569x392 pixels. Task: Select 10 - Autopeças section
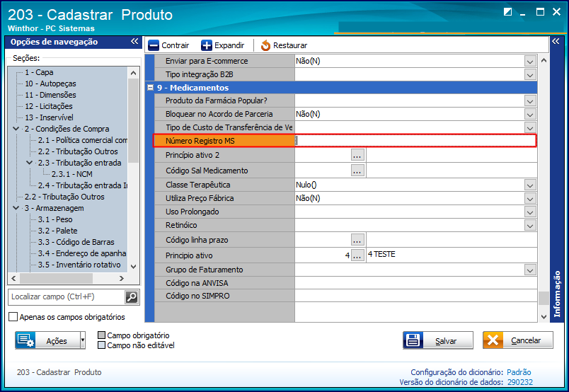pyautogui.click(x=50, y=83)
